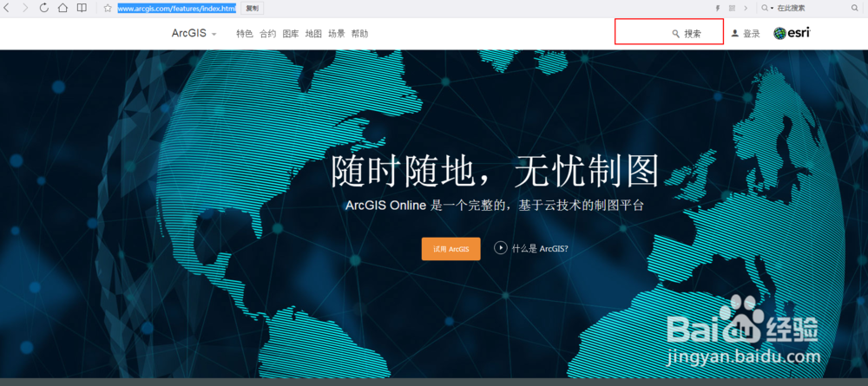The width and height of the screenshot is (868, 386).
Task: Click the user icon beside 登录
Action: click(734, 34)
